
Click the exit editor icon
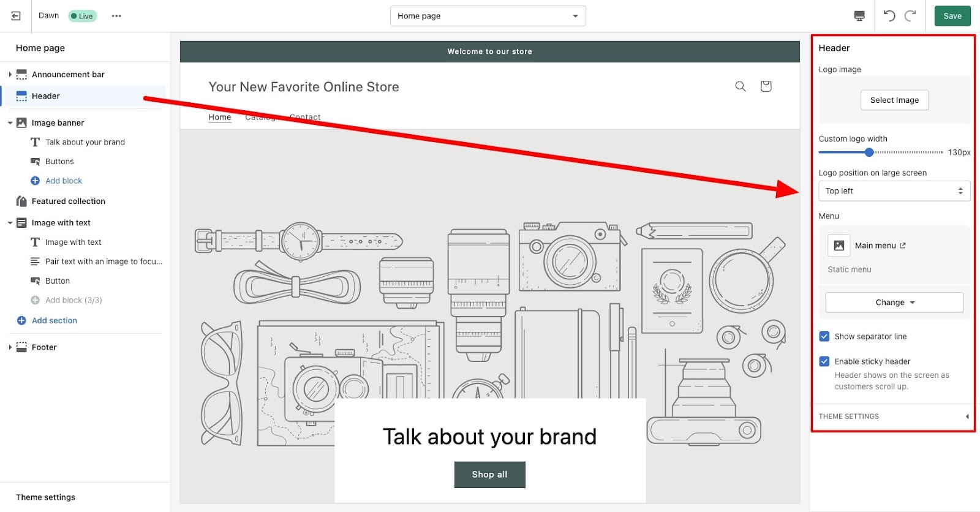[16, 16]
